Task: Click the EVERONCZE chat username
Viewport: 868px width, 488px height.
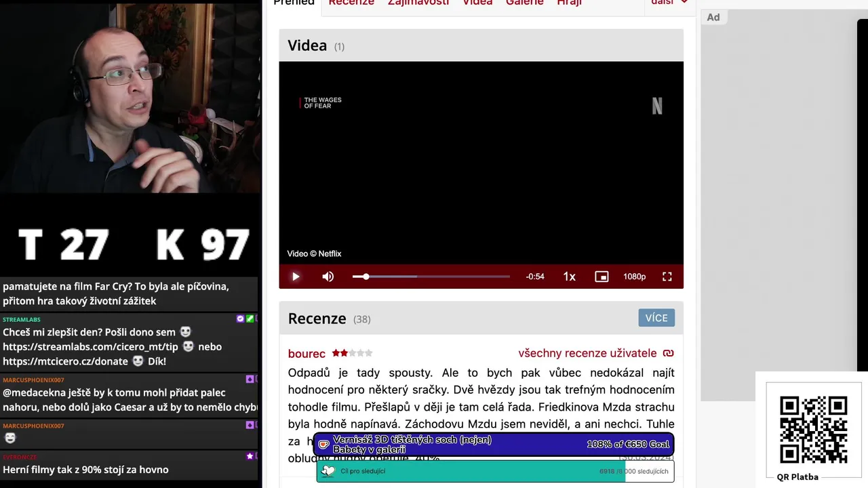Action: coord(20,457)
